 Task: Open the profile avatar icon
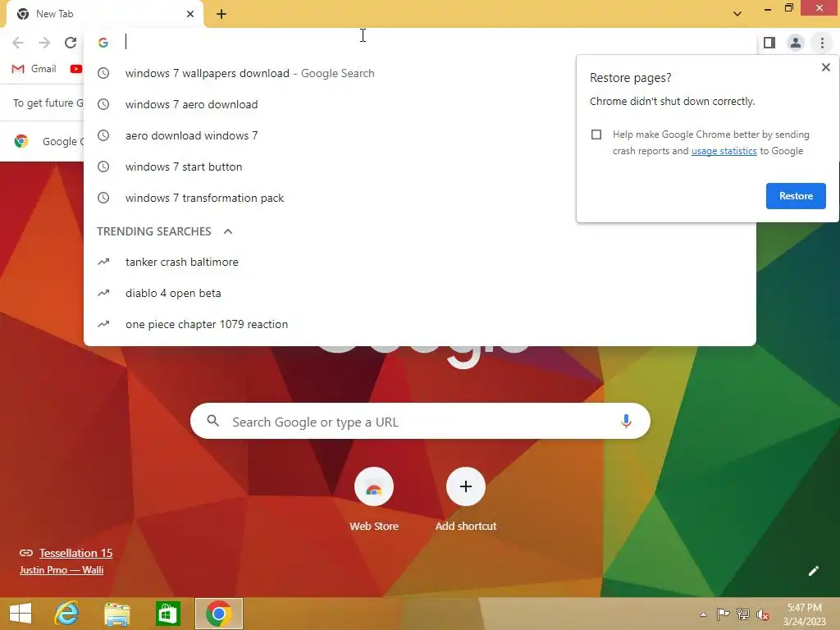tap(796, 43)
